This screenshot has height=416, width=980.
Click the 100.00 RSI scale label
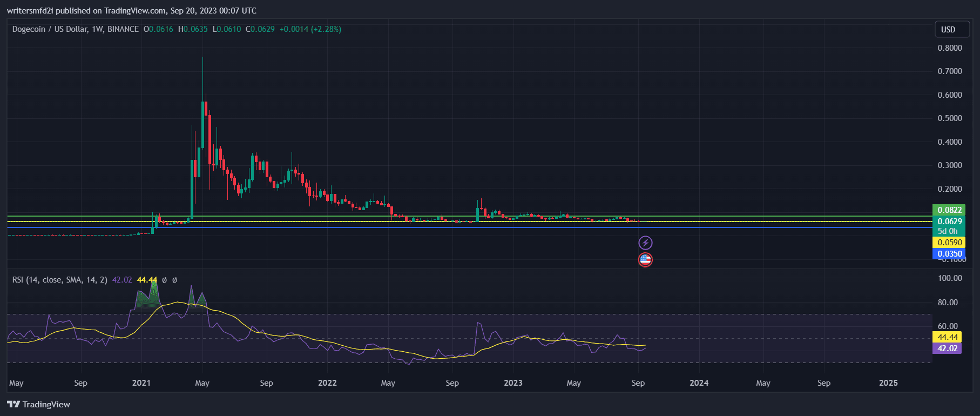(949, 278)
